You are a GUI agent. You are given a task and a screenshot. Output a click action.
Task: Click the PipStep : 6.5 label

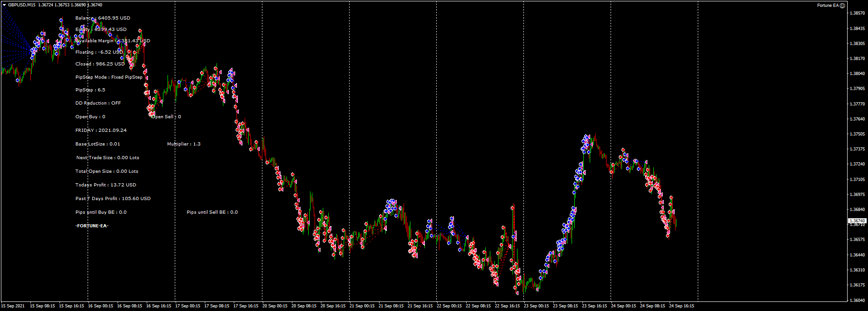coord(90,90)
